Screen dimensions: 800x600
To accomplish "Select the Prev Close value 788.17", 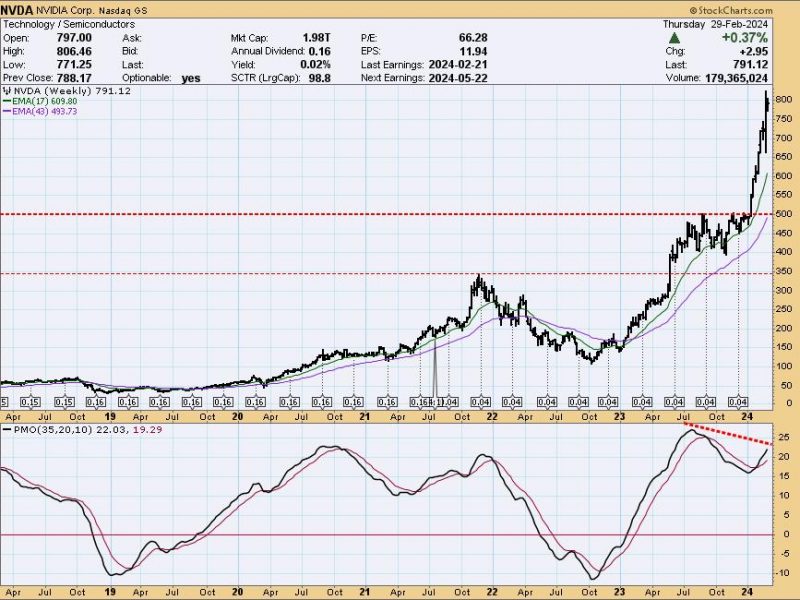I will [x=74, y=78].
